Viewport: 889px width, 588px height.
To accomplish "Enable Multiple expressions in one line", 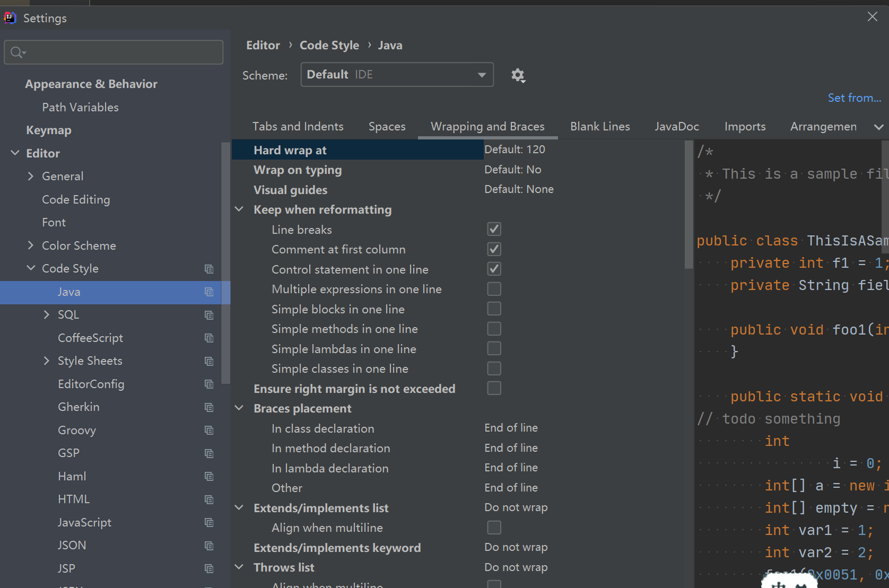I will tap(494, 289).
